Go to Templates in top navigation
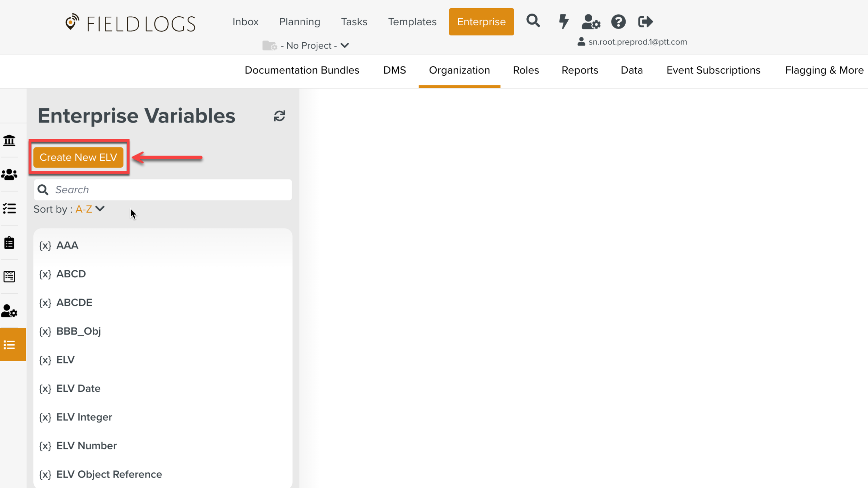Viewport: 868px width, 488px height. point(412,22)
